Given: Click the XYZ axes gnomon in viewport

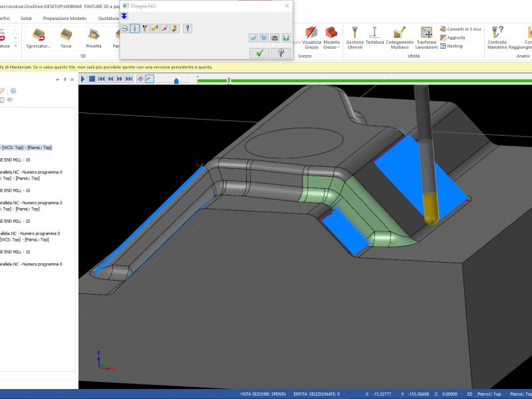Looking at the screenshot, I should click(x=106, y=362).
